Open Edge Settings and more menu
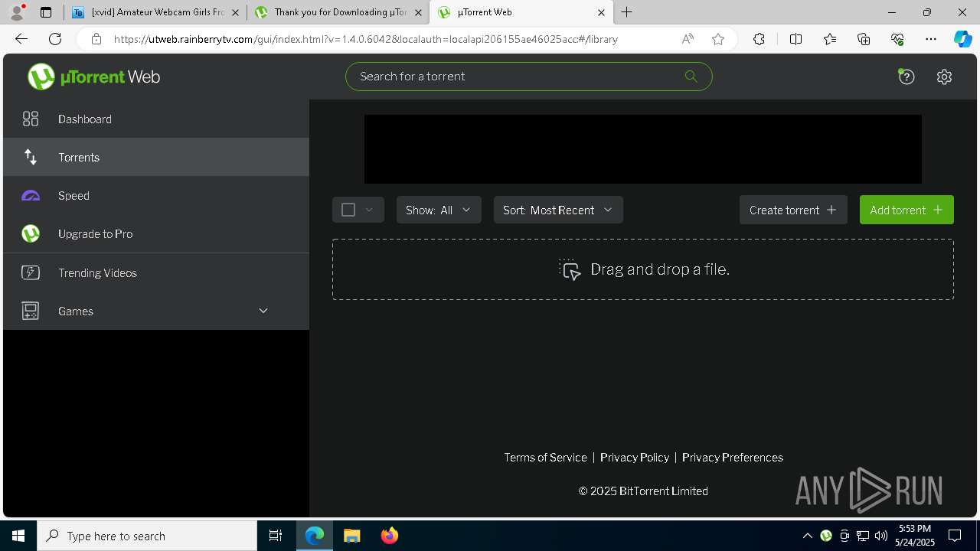Image resolution: width=980 pixels, height=551 pixels. pos(931,39)
